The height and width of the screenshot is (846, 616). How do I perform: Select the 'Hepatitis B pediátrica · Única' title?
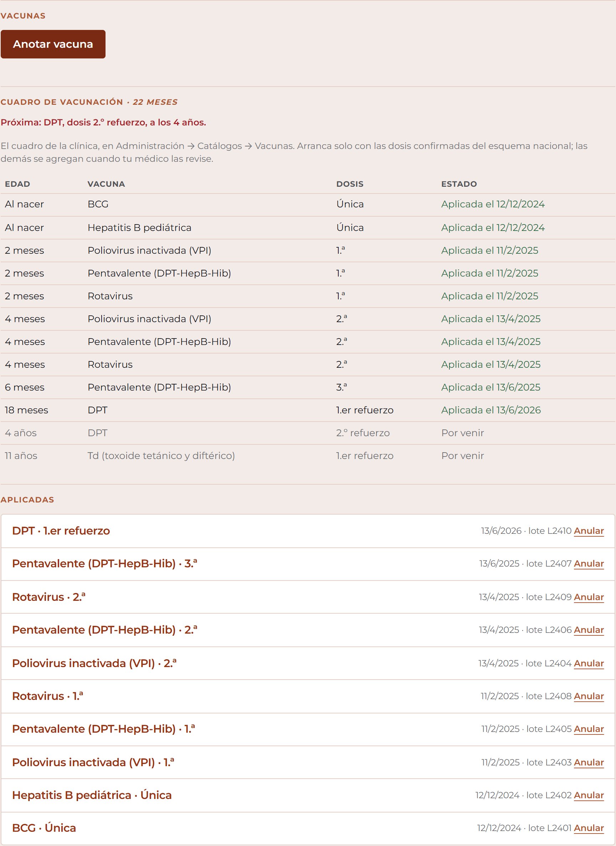[92, 795]
